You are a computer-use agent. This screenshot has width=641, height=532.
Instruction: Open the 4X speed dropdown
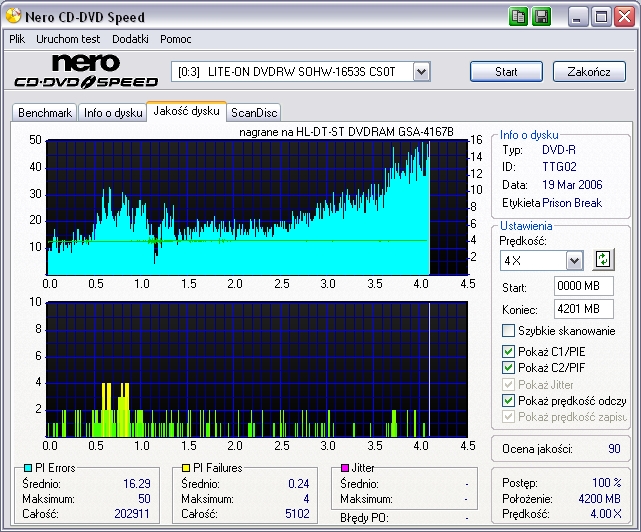click(x=574, y=260)
